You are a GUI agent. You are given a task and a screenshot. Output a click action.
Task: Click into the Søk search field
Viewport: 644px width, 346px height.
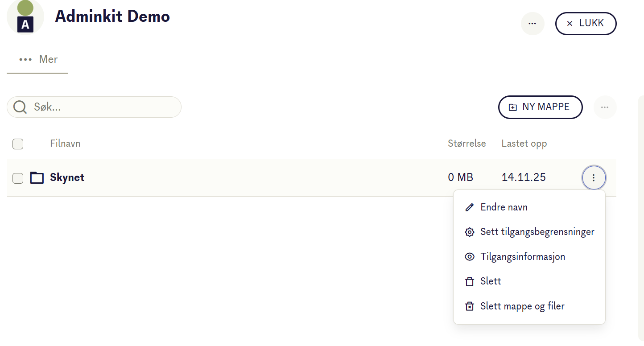[103, 107]
